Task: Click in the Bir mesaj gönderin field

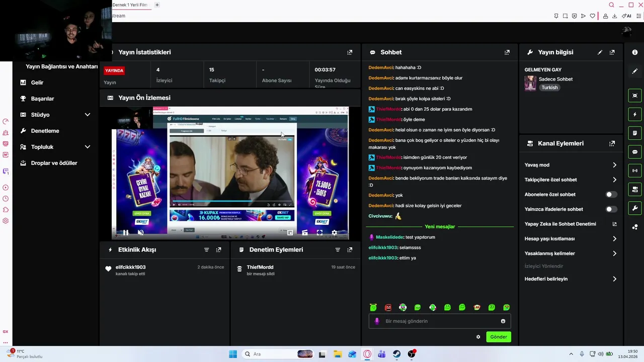Action: pyautogui.click(x=440, y=321)
